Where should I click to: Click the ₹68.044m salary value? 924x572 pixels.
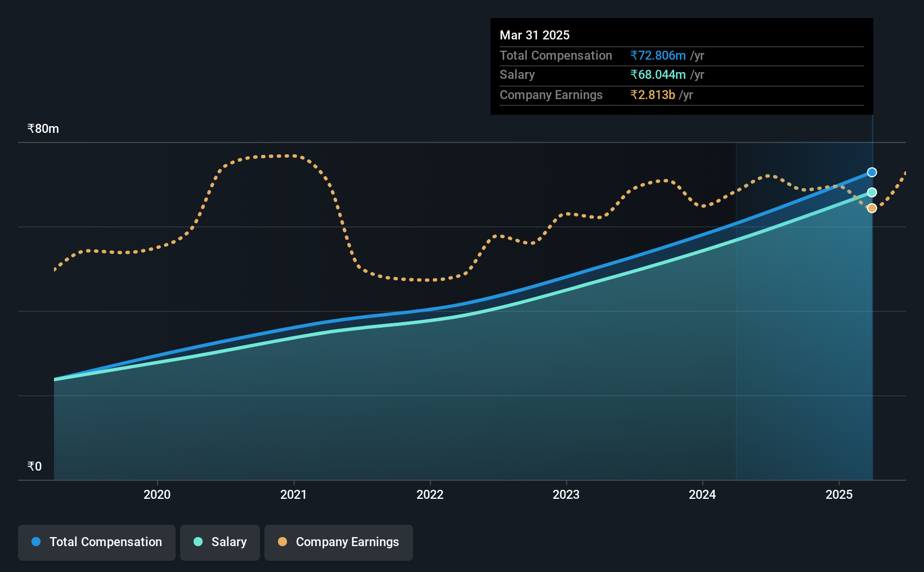pyautogui.click(x=658, y=74)
